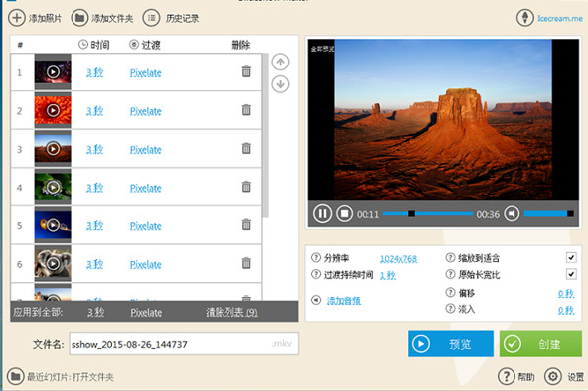Delete slide 2 with trash icon
This screenshot has width=588, height=391.
click(246, 110)
